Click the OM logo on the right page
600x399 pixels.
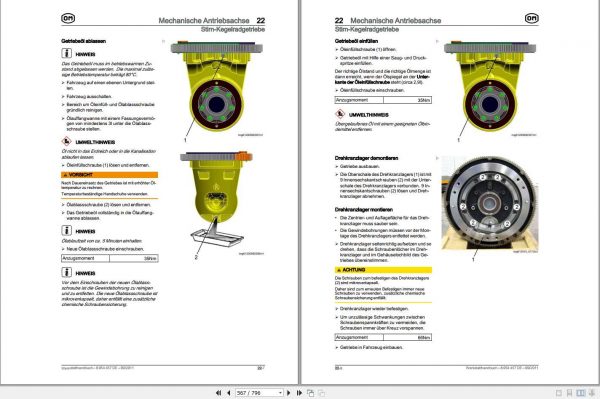[531, 18]
